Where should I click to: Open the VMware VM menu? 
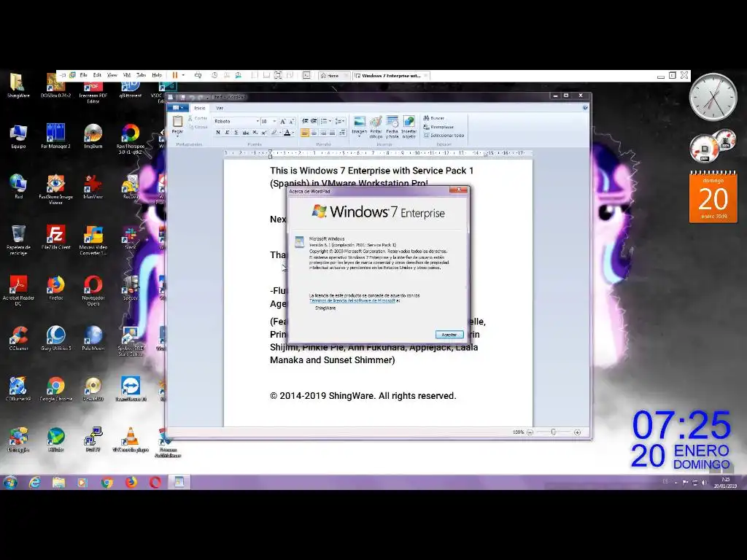127,75
